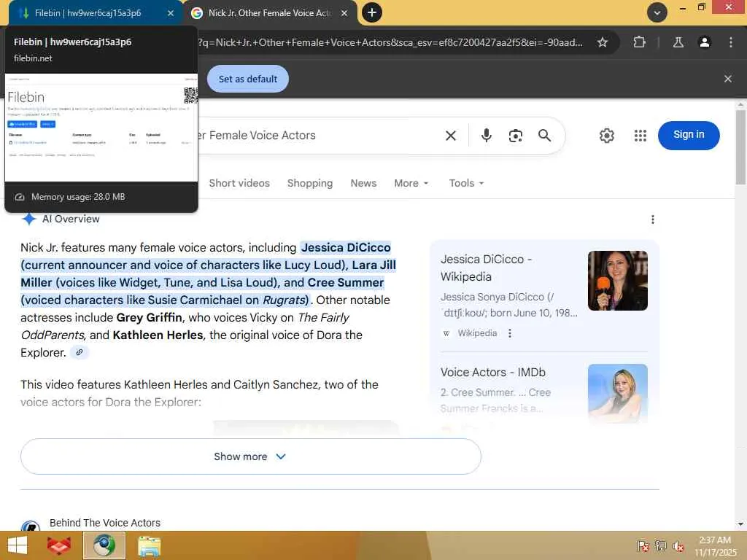
Task: Open the Shopping results tab
Action: tap(309, 183)
